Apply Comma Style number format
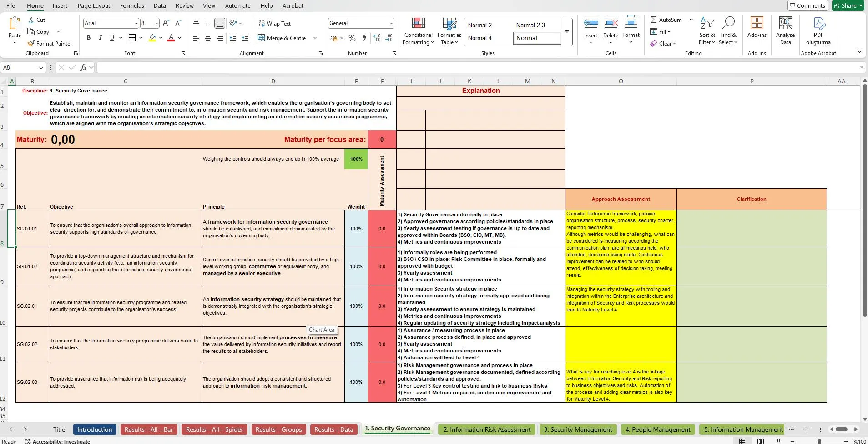The image size is (868, 444). click(364, 38)
